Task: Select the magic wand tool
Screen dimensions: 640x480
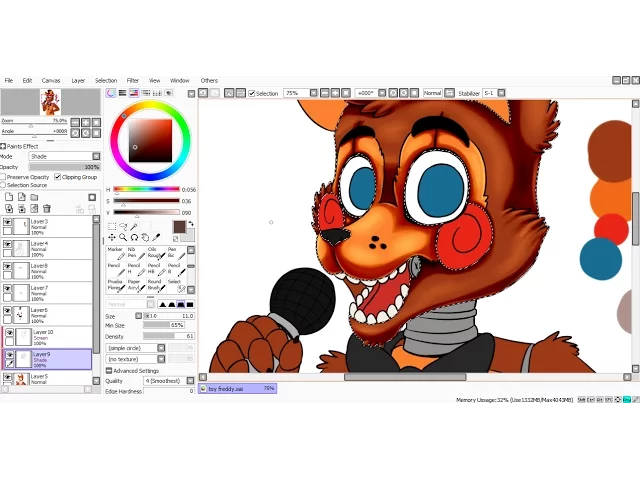Action: point(134,227)
